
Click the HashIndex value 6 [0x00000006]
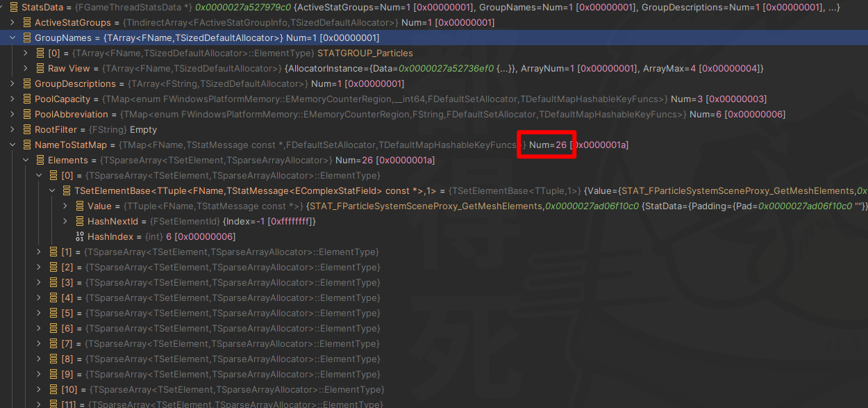coord(201,236)
